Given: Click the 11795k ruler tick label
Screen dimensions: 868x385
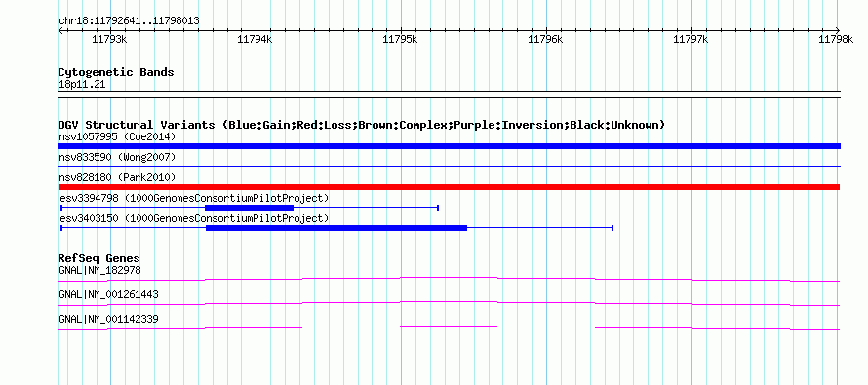Looking at the screenshot, I should pyautogui.click(x=401, y=39).
